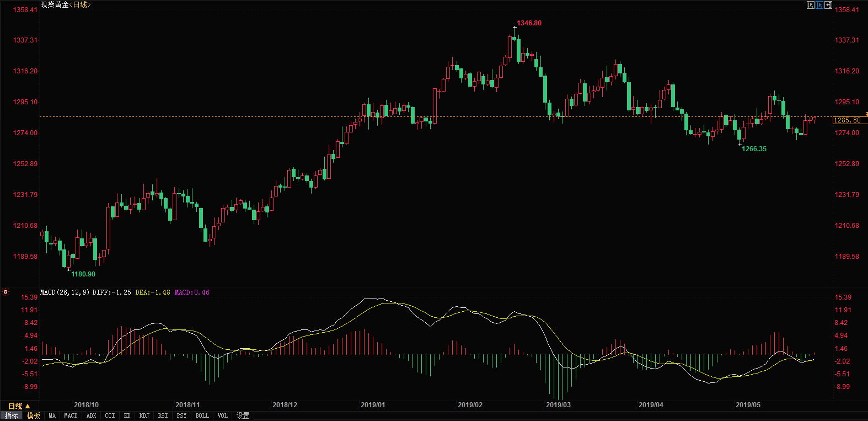Select the BOLL indicator

coord(202,415)
